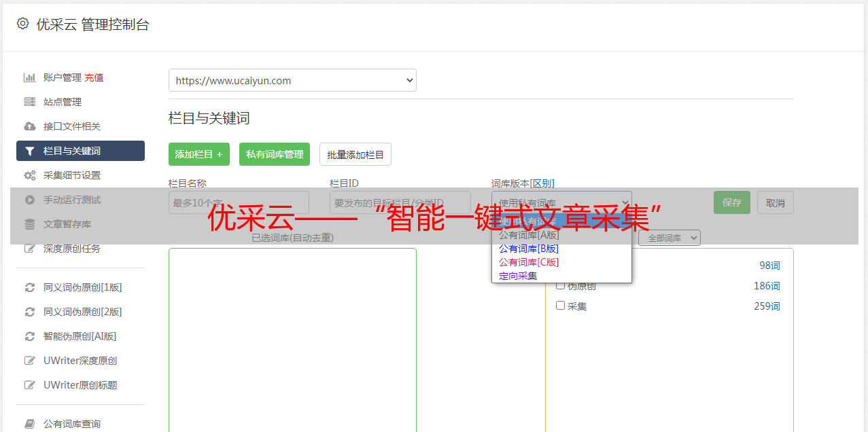Viewport: 868px width, 432px height.
Task: Open 采集细节设置 via its gears icon
Action: (30, 175)
